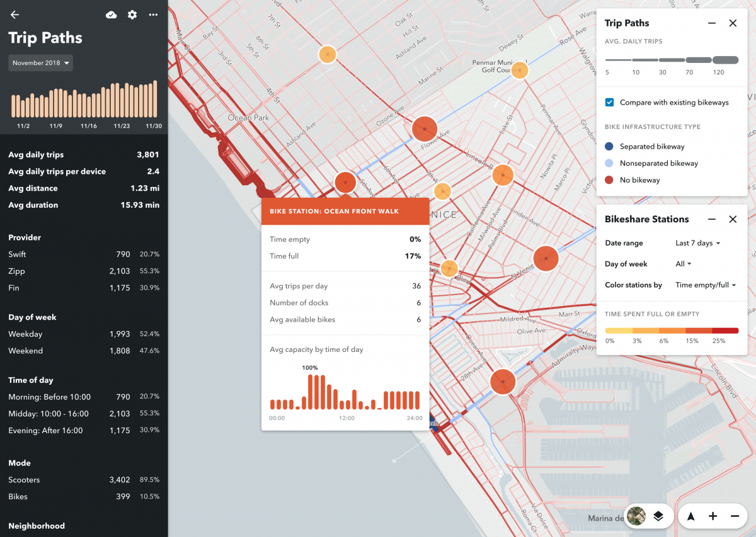The height and width of the screenshot is (537, 756).
Task: Uncheck Compare with existing bikeways
Action: 609,101
